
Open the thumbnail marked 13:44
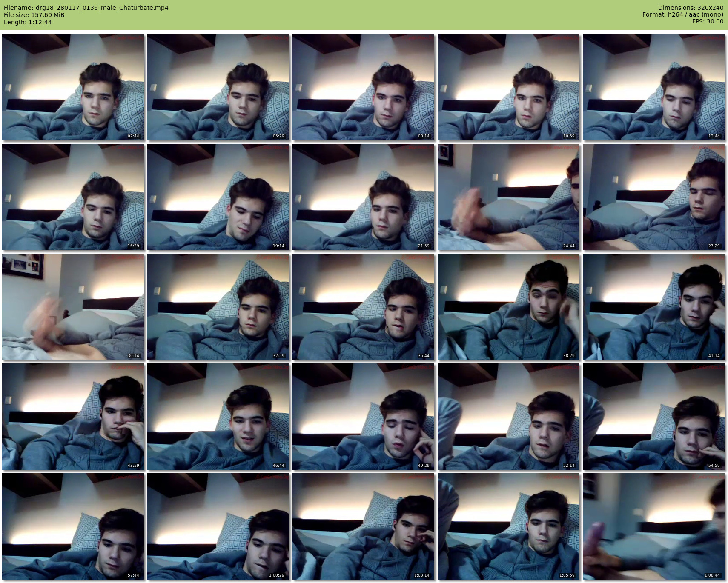(653, 87)
